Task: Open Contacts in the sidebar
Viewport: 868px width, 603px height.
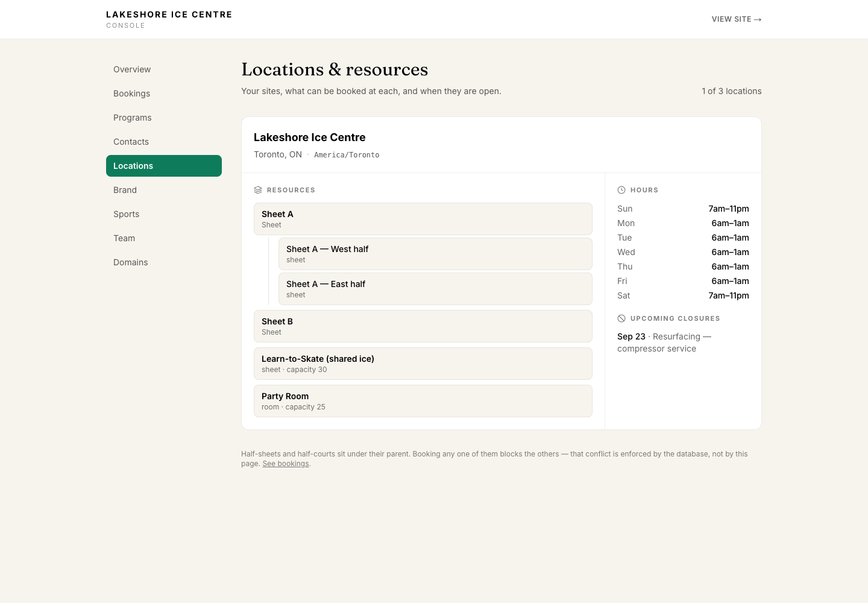Action: point(164,142)
